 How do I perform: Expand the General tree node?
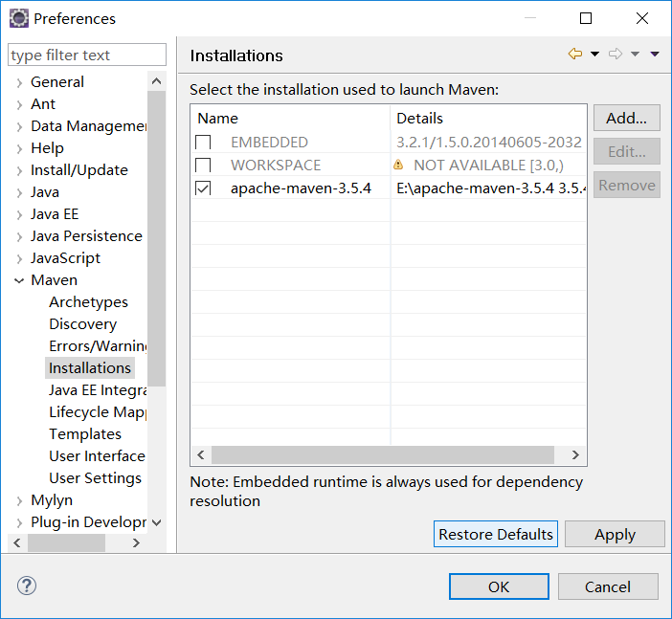(x=19, y=82)
